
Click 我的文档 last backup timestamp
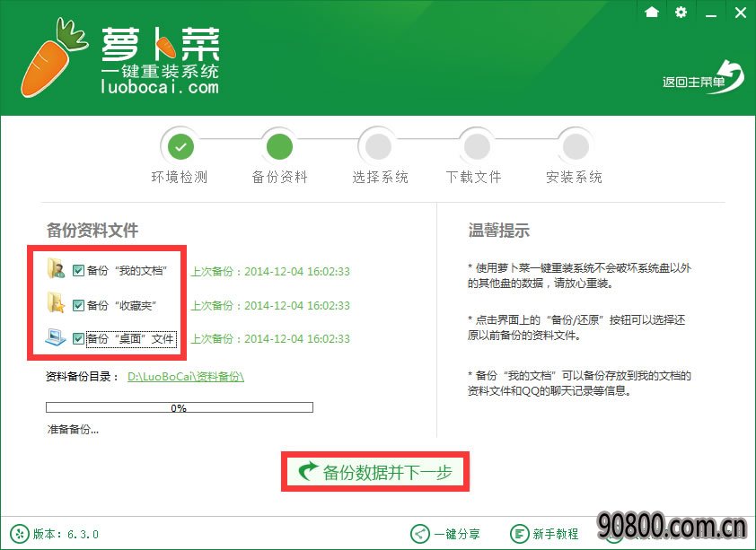pos(270,272)
